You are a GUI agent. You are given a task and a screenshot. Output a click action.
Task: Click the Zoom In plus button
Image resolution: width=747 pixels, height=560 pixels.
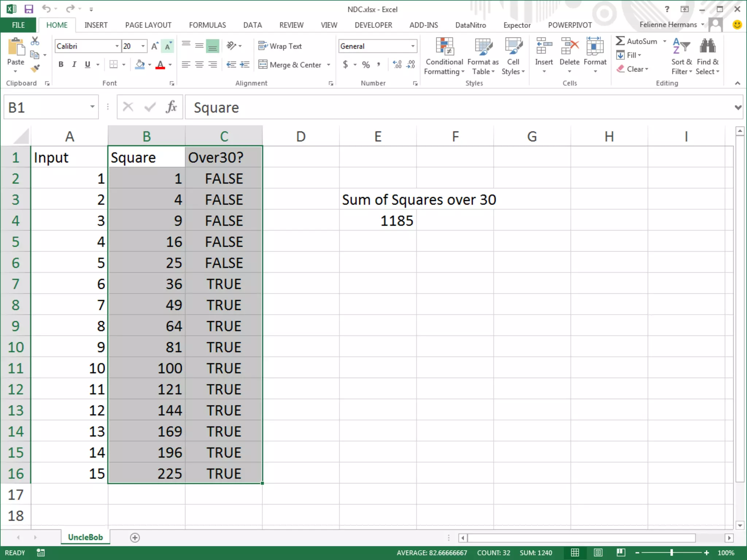click(707, 553)
